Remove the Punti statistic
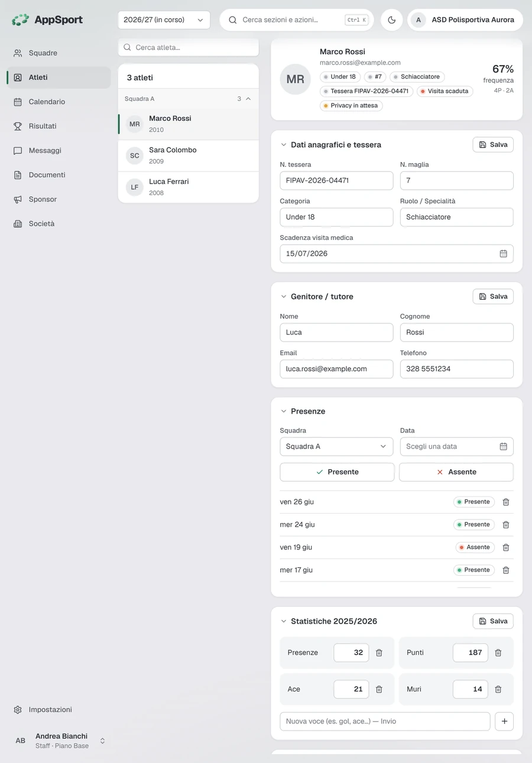The width and height of the screenshot is (532, 763). point(498,652)
